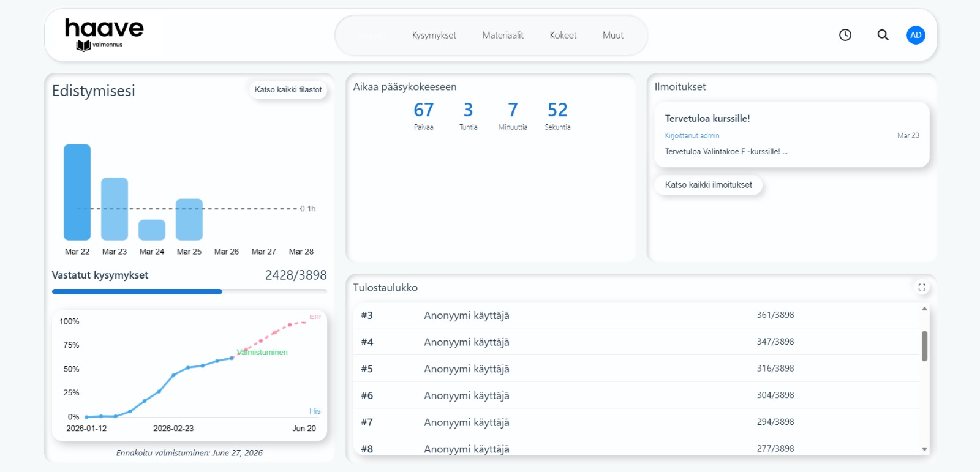Screen dimensions: 980x472
Task: Click the 316/3898 score
Action: tap(775, 368)
